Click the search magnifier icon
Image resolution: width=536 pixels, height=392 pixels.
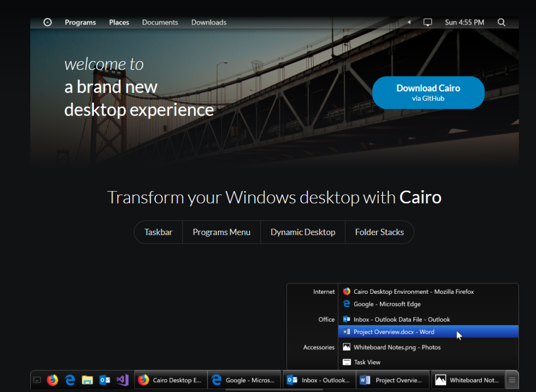pyautogui.click(x=501, y=22)
